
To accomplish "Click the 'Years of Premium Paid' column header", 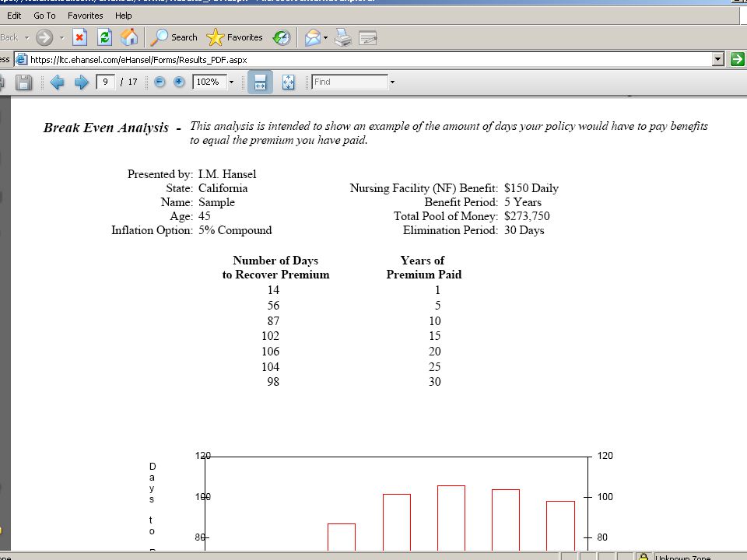I will click(x=423, y=268).
